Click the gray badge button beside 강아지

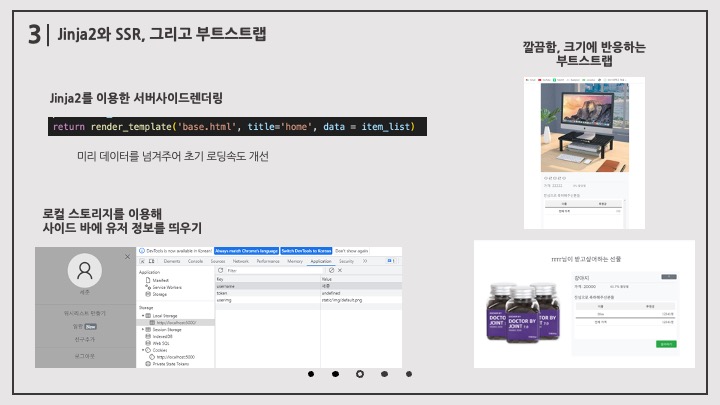click(x=669, y=277)
